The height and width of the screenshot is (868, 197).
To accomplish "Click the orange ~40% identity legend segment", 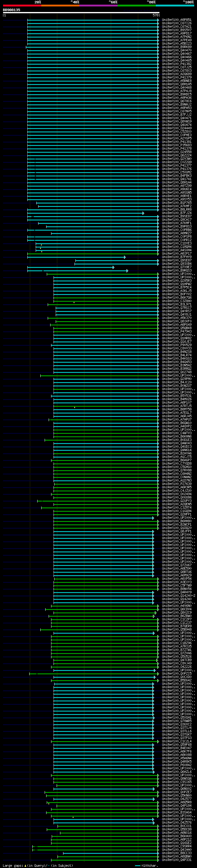I will 60,6.
